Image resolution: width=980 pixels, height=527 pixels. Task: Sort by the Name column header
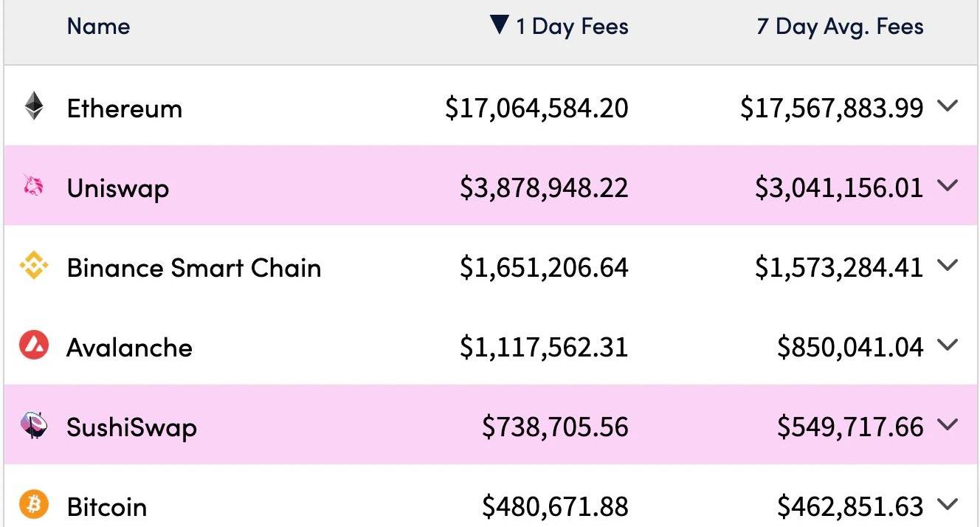point(98,27)
